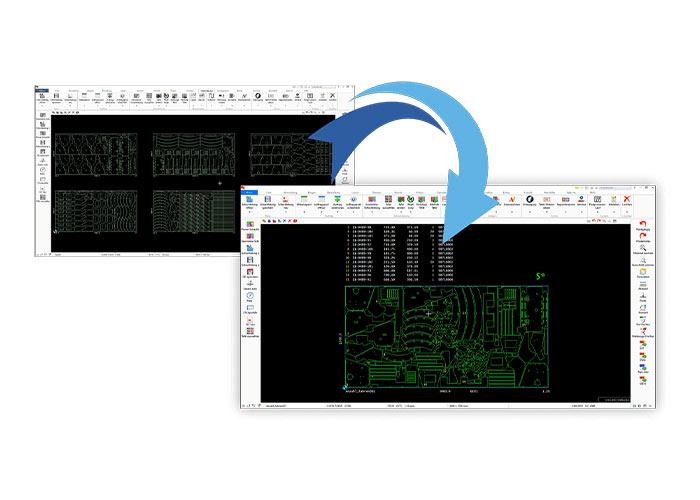The image size is (700, 500).
Task: Select the red pin marker icon in right sidebar
Action: coord(643,331)
